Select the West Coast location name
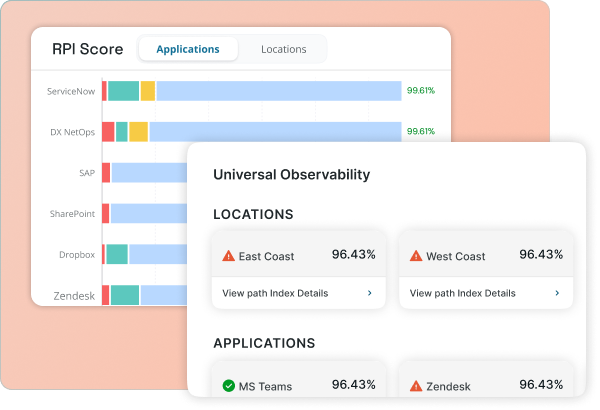600x410 pixels. (x=455, y=256)
